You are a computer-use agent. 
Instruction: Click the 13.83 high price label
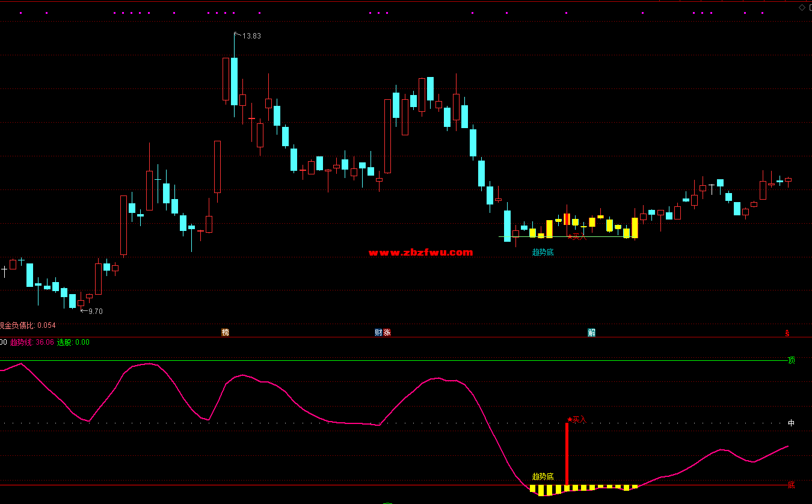pyautogui.click(x=251, y=36)
